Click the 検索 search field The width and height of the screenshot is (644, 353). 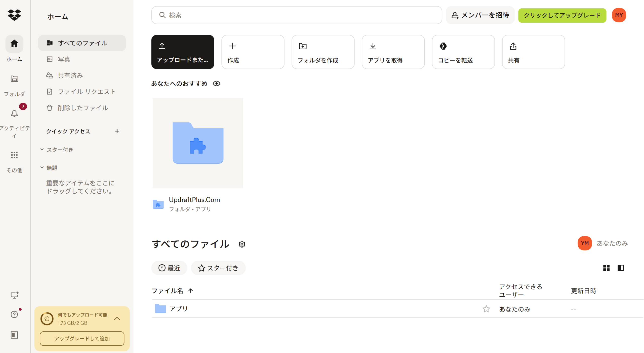[x=296, y=15]
